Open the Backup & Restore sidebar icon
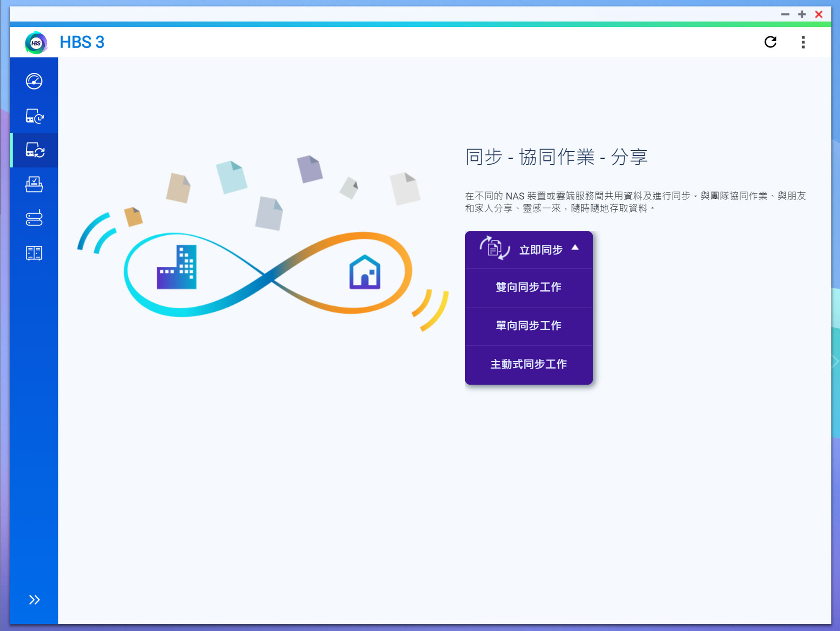The image size is (840, 631). pos(34,116)
